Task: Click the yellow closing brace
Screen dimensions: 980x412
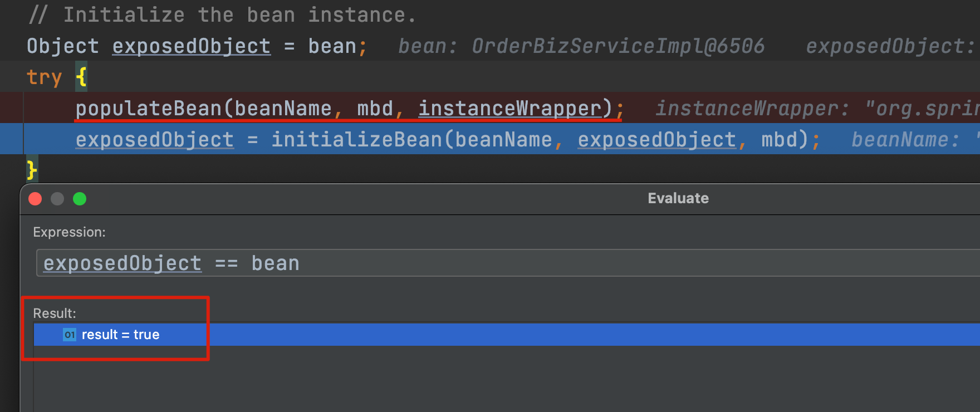Action: [x=32, y=170]
